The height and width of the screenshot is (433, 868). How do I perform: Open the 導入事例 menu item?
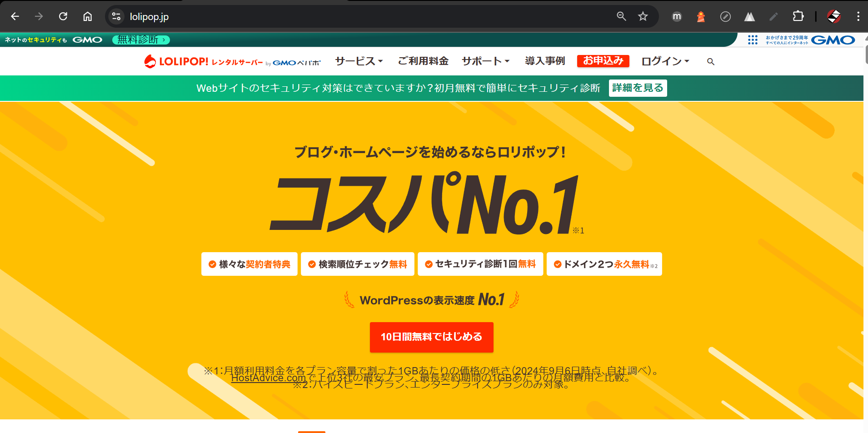click(x=545, y=61)
